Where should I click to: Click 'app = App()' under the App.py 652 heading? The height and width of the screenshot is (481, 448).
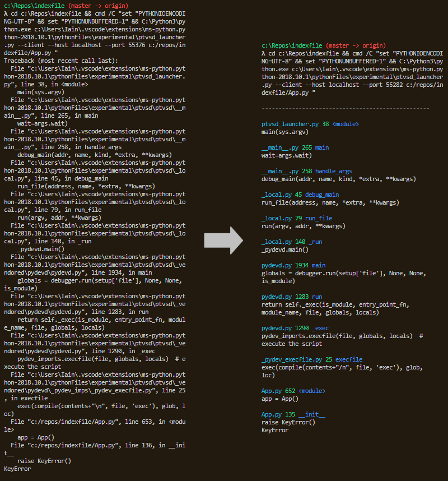pos(280,399)
